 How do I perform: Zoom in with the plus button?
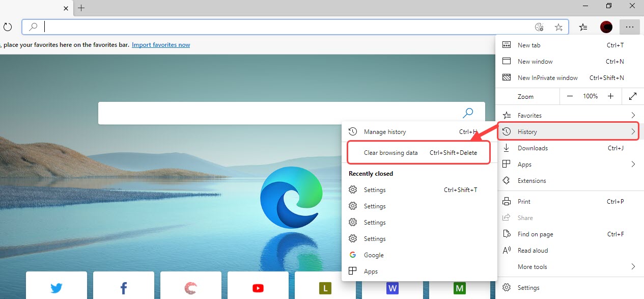point(611,96)
